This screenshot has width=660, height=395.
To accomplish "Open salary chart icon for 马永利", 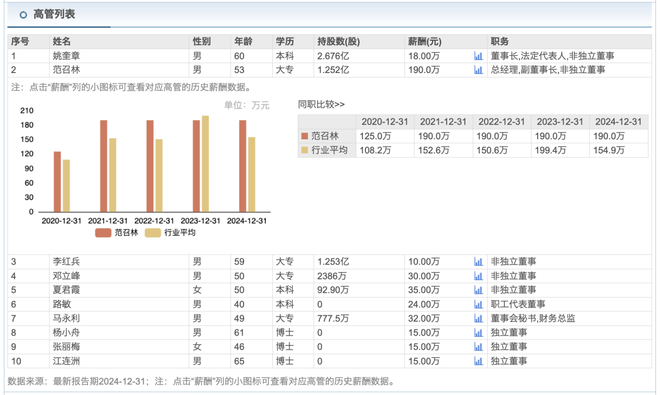I will 478,318.
